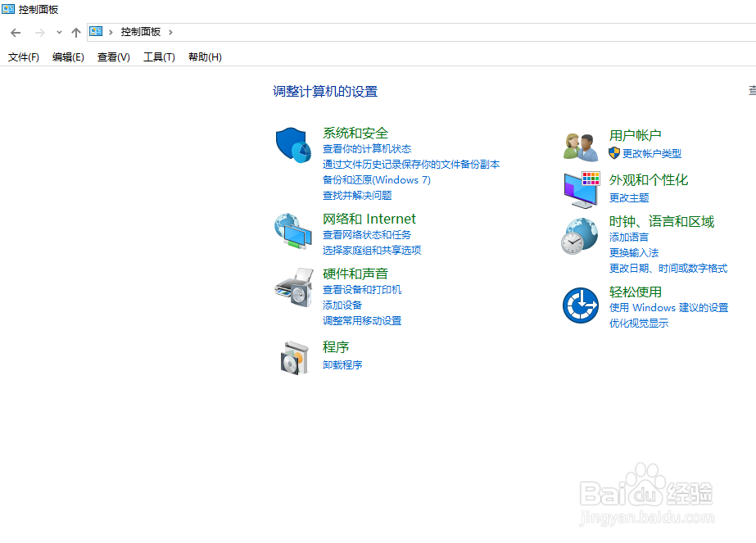Open the Programs disc box icon
Image resolution: width=756 pixels, height=543 pixels.
pos(294,357)
